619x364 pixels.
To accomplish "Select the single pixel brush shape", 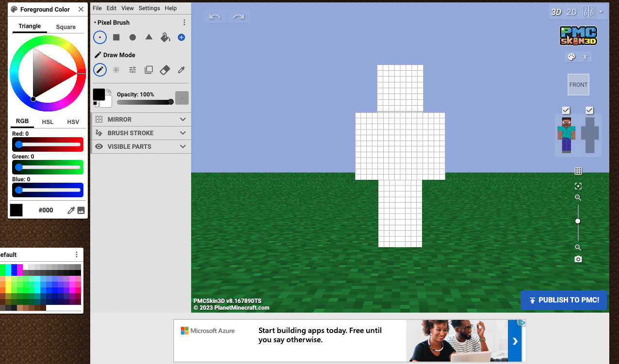I will (100, 37).
